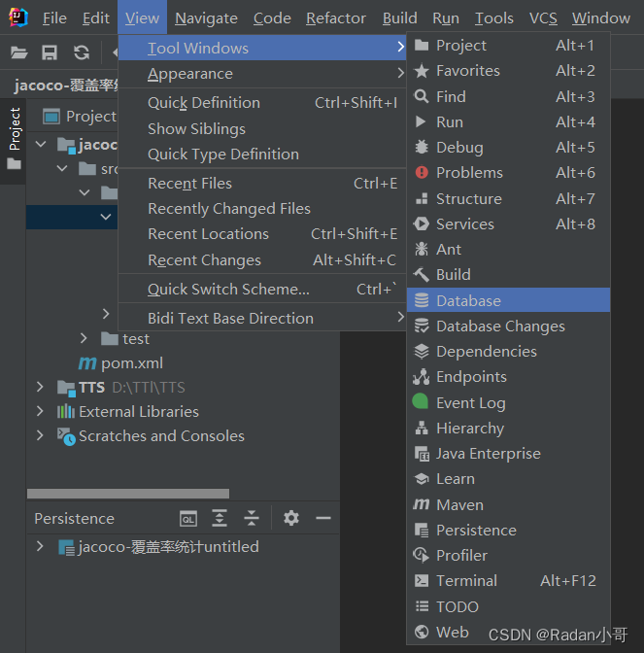Click the Maven m icon in submenu
The height and width of the screenshot is (653, 644).
422,504
